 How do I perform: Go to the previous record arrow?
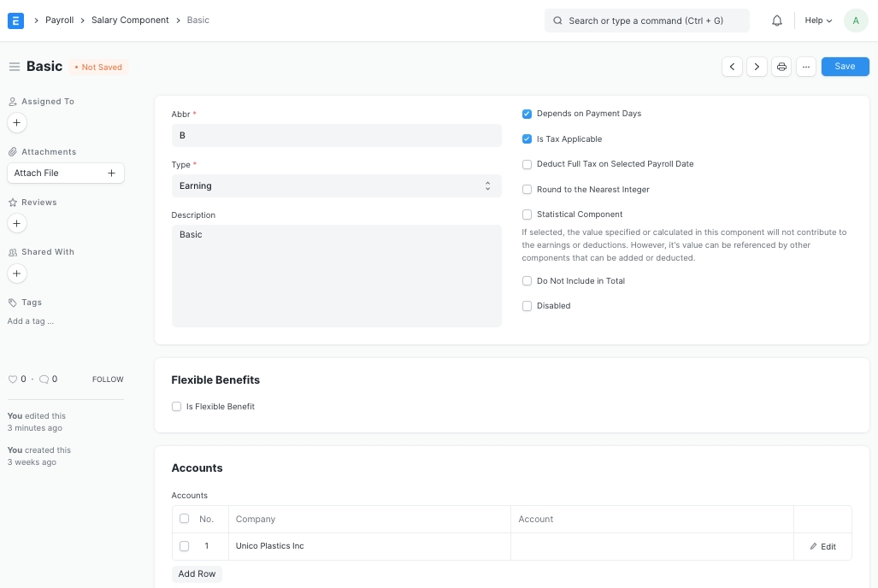tap(732, 67)
